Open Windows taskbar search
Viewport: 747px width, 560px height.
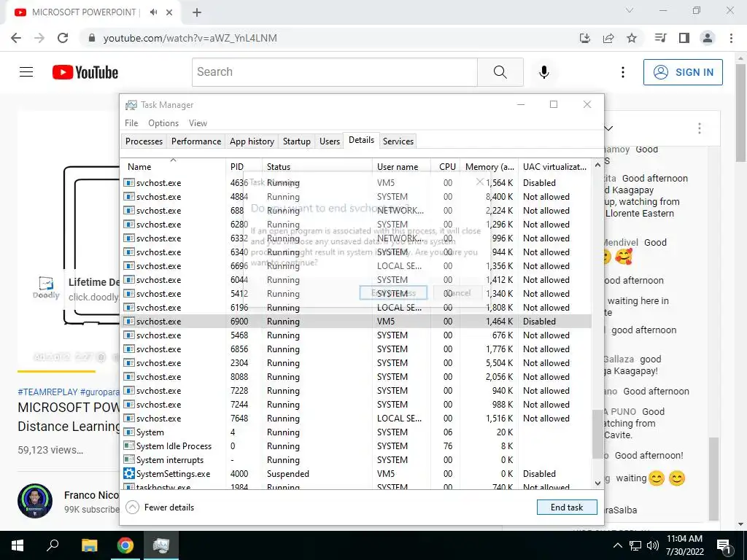point(53,545)
